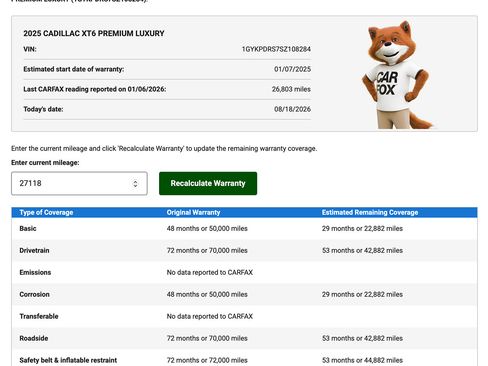The height and width of the screenshot is (366, 488).
Task: Click 'Last CARFAX reading reported on 01/06/2026:' label
Action: [95, 89]
